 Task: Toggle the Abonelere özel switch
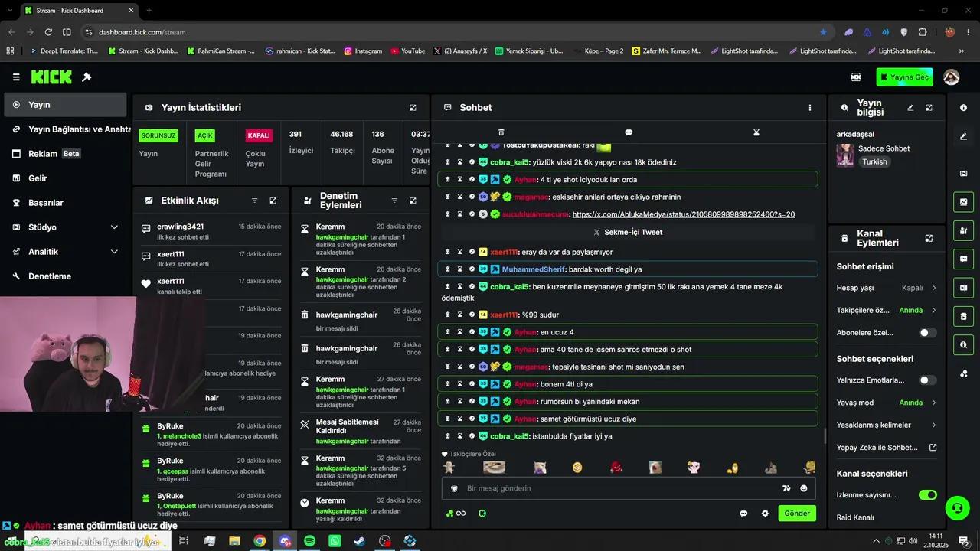click(x=927, y=333)
